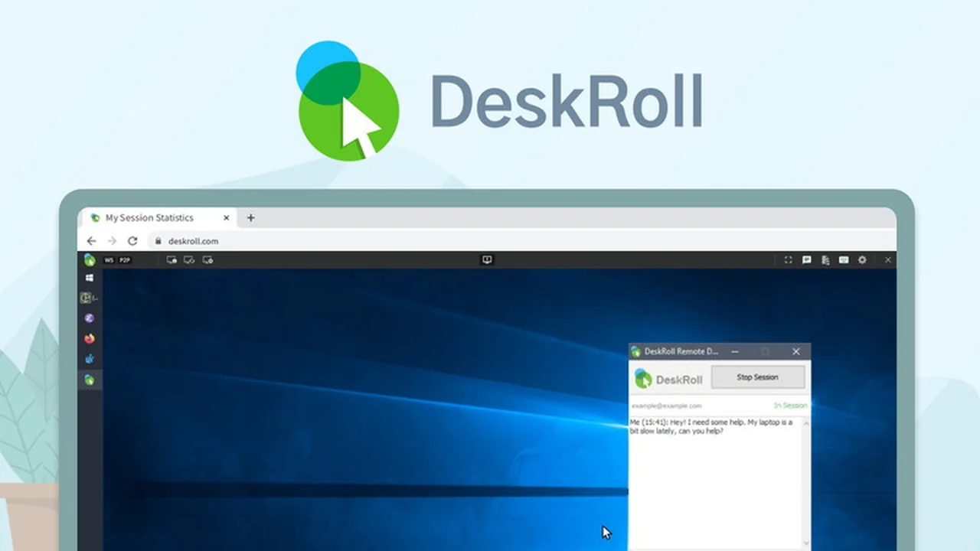Close the remote session with toolbar X

coord(888,260)
